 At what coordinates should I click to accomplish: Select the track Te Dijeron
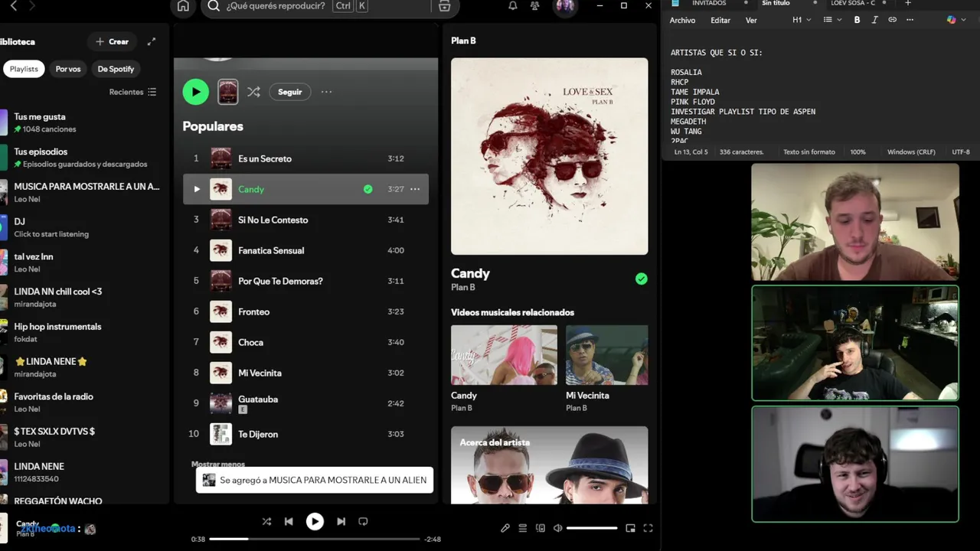coord(305,434)
